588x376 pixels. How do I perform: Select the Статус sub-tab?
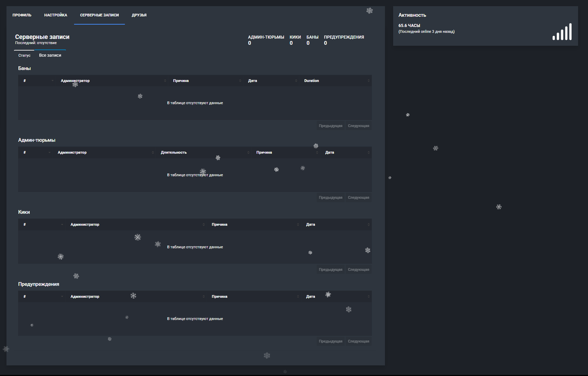(x=24, y=55)
